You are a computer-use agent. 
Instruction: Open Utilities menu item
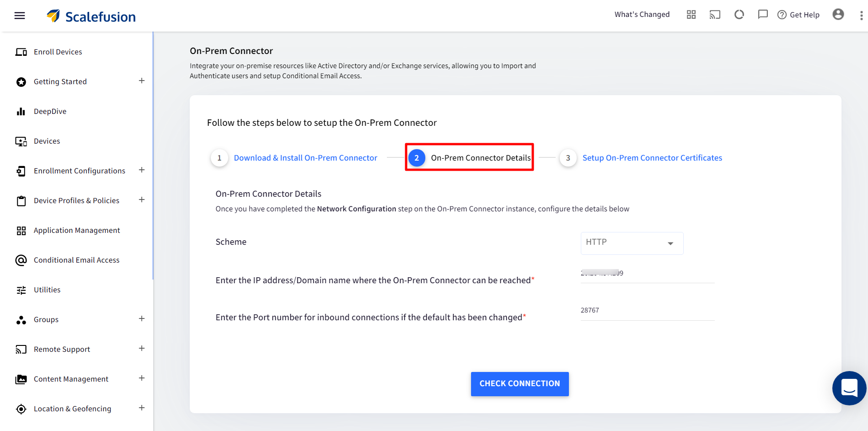coord(47,290)
